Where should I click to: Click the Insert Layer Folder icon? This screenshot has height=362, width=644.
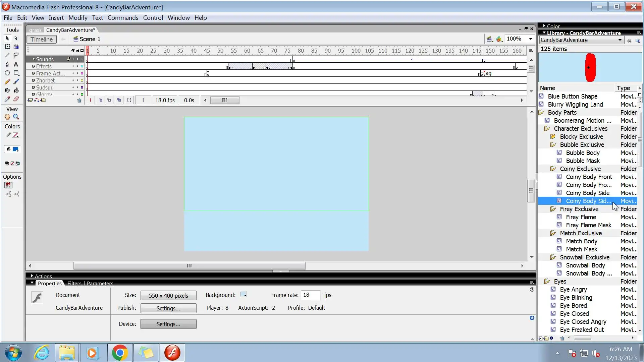point(43,100)
